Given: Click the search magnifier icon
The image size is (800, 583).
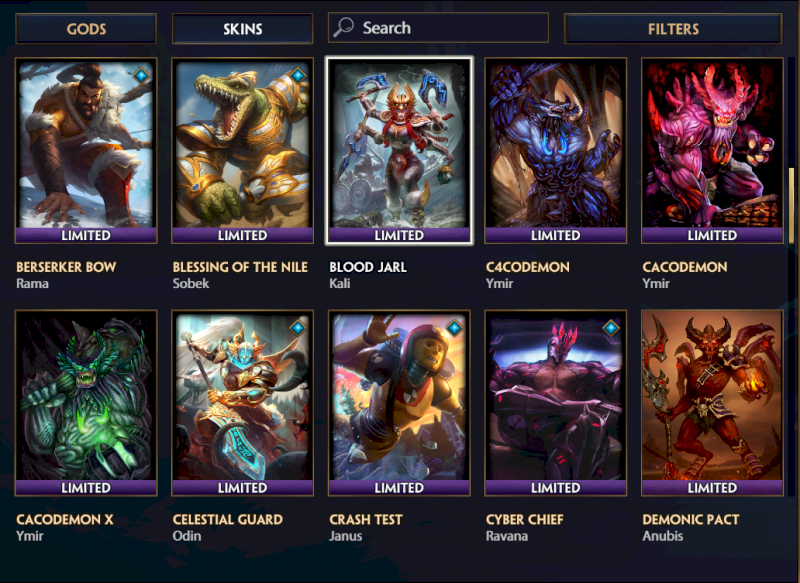Looking at the screenshot, I should (x=343, y=27).
